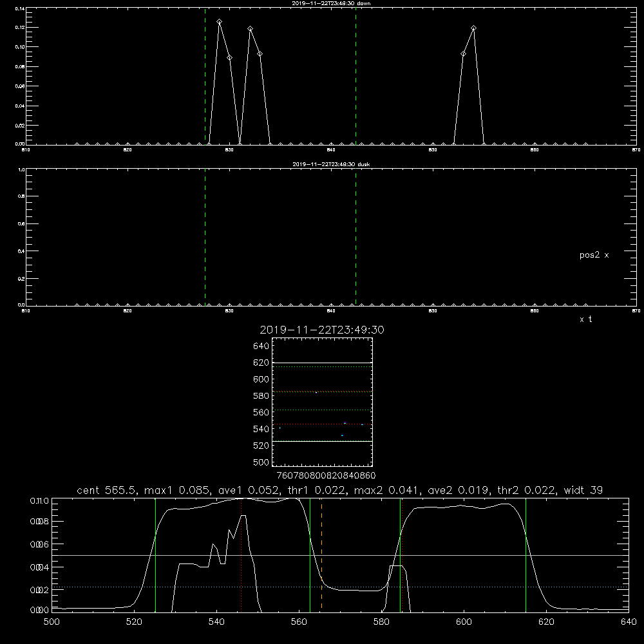Viewport: 644px width, 644px height.
Task: Click the left green dashed line in dusk plot
Action: (205, 238)
